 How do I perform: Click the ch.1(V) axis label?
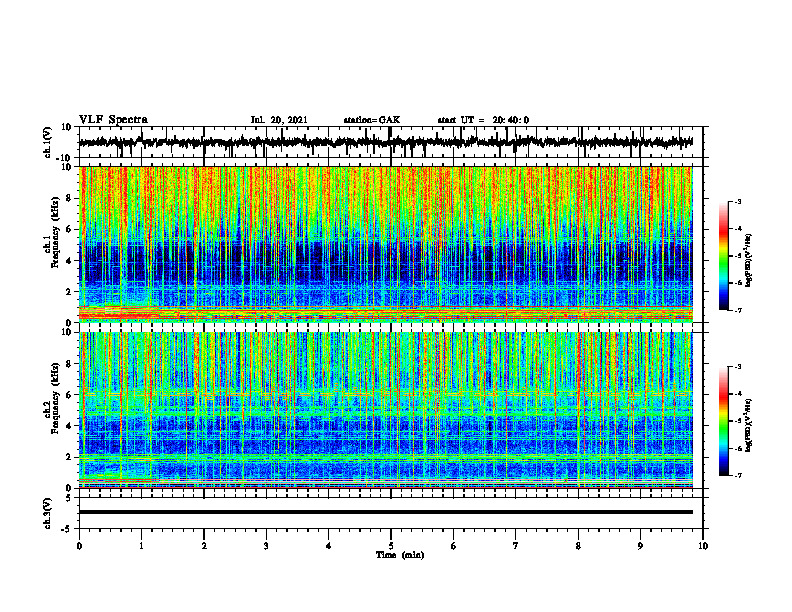click(x=48, y=142)
